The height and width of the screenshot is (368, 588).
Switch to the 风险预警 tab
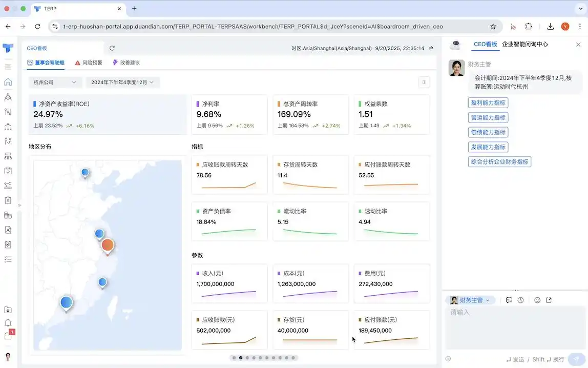click(89, 63)
